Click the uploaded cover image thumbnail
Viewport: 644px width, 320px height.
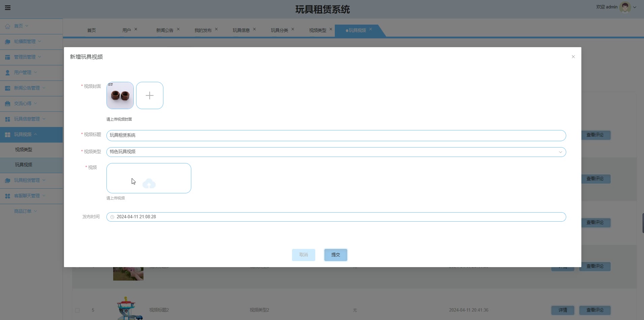(x=120, y=96)
